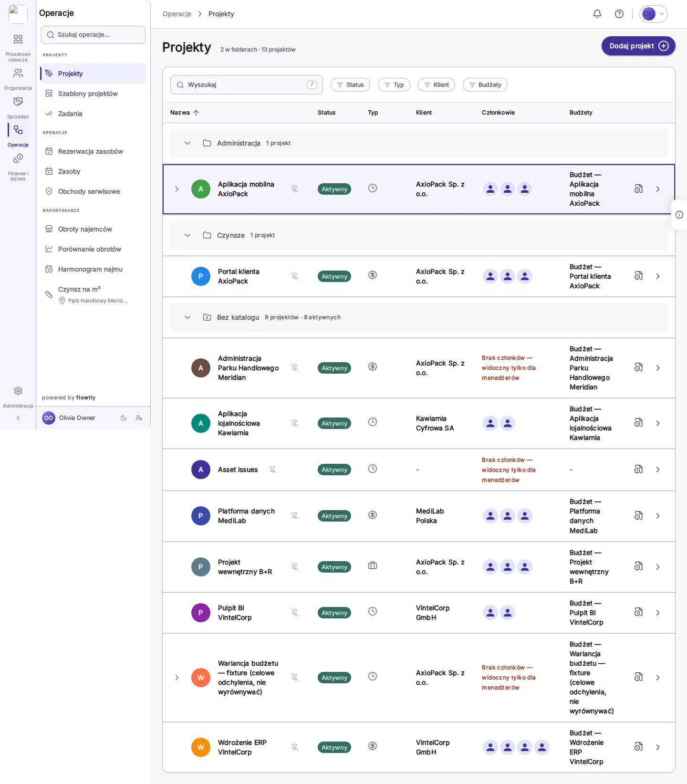Click the type icon for Projekt wewnętrzny B+R
This screenshot has height=784, width=687.
(x=373, y=566)
